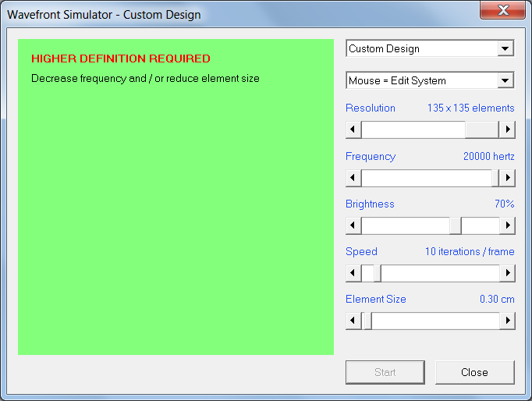Click the Speed label
Viewport: 532px width, 401px height.
pos(361,251)
